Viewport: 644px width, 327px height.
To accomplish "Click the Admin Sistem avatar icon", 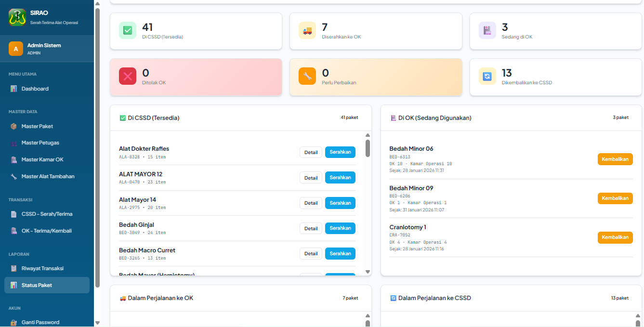I will coord(16,49).
